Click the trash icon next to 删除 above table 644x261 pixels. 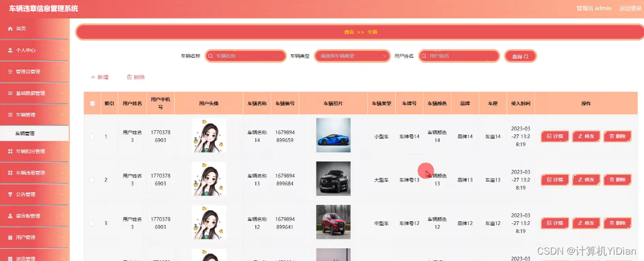click(129, 77)
